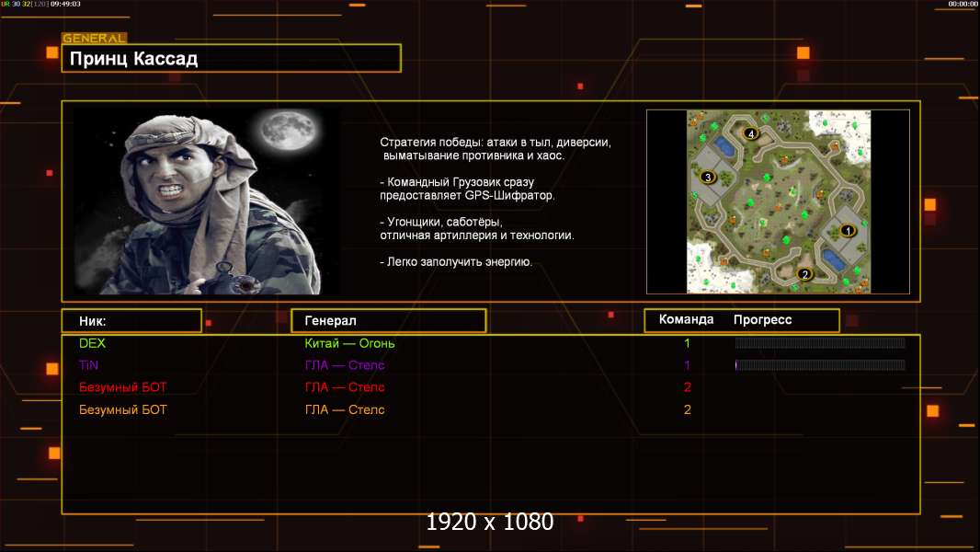Click the 'Прогресс' column header
The image size is (980, 552).
tap(762, 319)
